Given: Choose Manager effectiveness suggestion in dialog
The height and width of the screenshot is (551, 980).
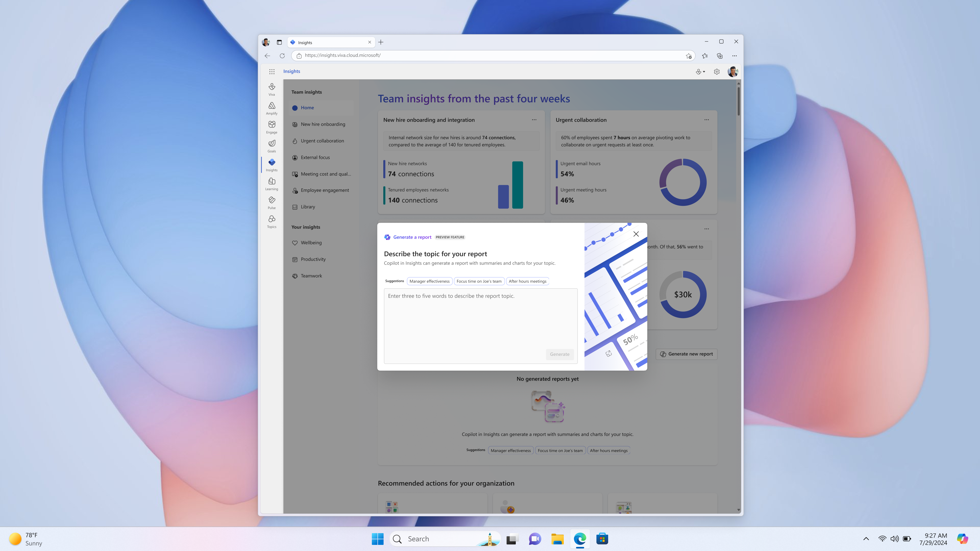Looking at the screenshot, I should (x=430, y=281).
